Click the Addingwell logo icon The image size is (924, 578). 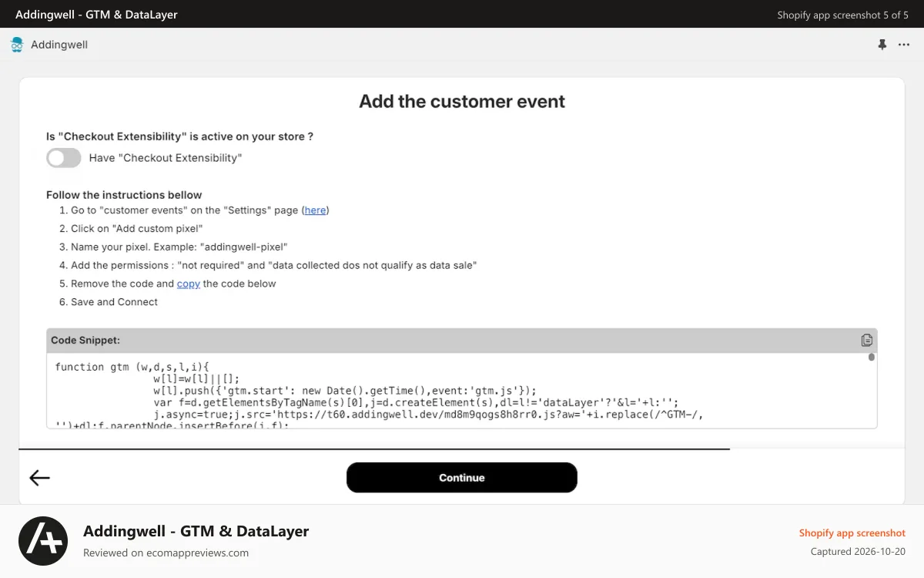[x=17, y=45]
